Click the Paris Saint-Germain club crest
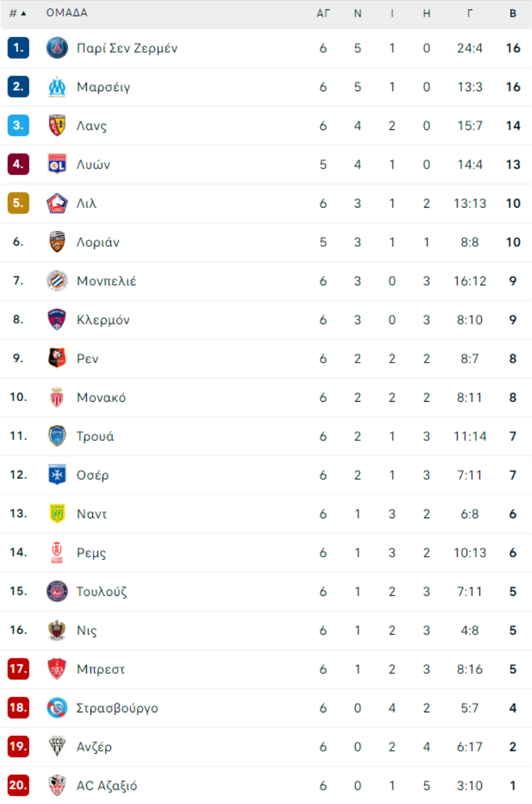The width and height of the screenshot is (532, 804). (x=57, y=48)
